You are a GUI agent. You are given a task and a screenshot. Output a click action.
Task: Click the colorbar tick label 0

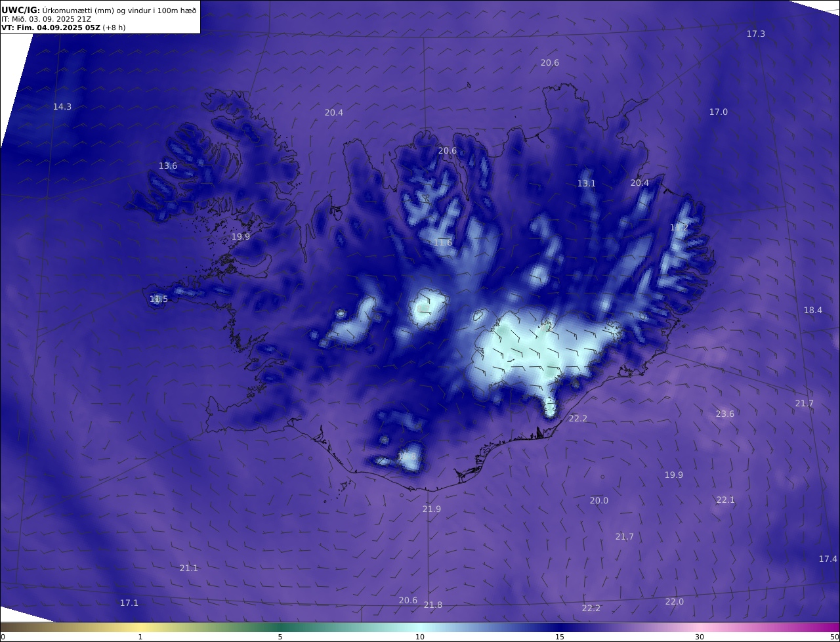coord(3,637)
